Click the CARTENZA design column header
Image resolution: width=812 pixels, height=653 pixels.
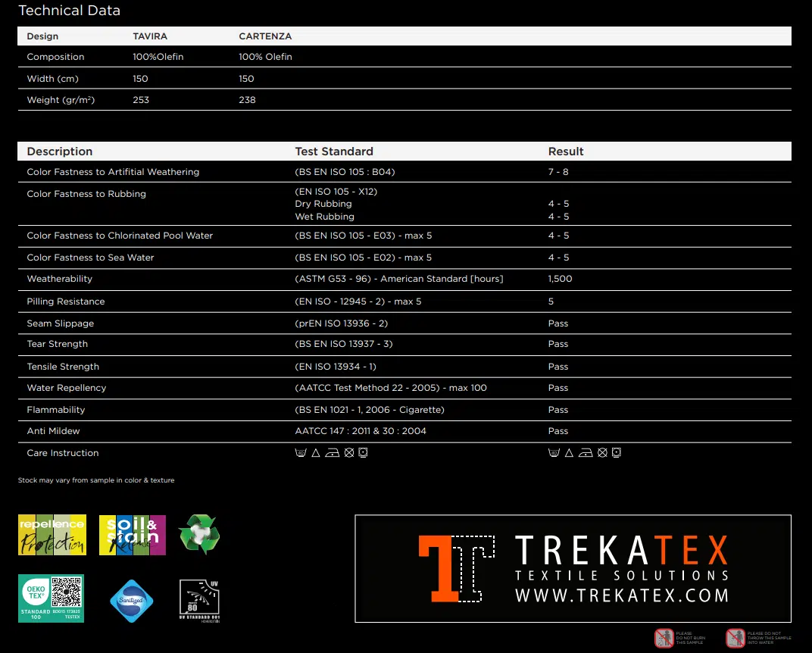coord(265,36)
